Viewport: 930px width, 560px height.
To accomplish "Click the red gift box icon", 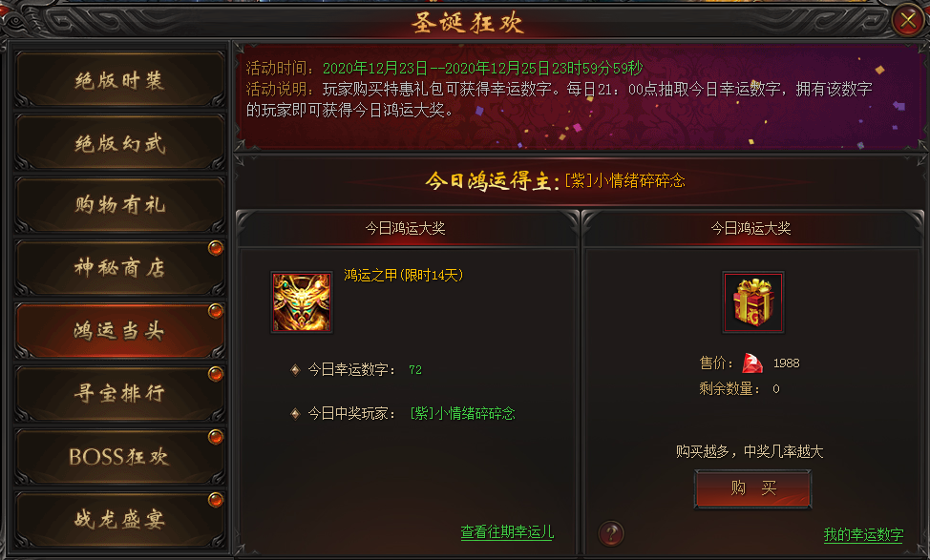I will [x=752, y=302].
